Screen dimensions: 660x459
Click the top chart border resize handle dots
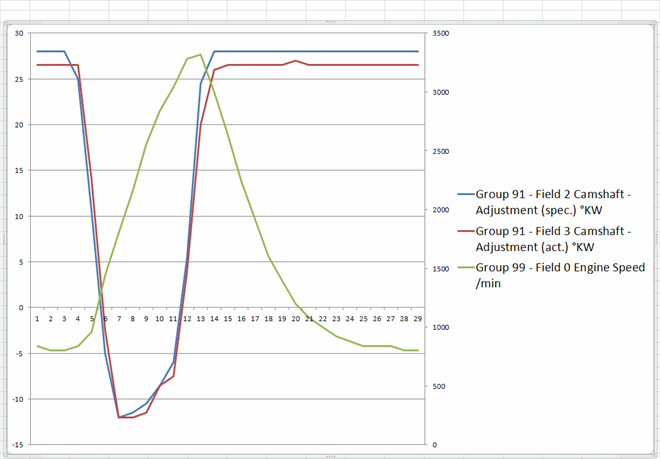(330, 22)
